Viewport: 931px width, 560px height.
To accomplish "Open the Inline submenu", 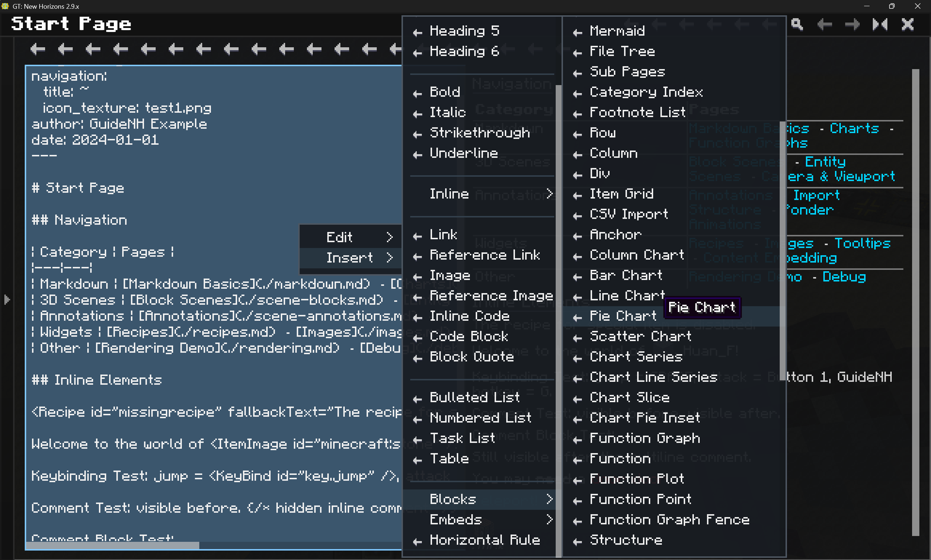I will (x=482, y=193).
